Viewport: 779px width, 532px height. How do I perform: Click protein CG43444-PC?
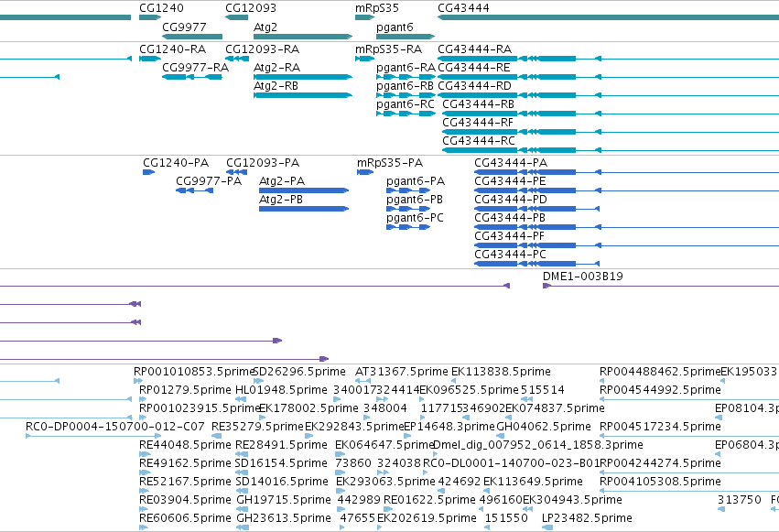coord(510,255)
